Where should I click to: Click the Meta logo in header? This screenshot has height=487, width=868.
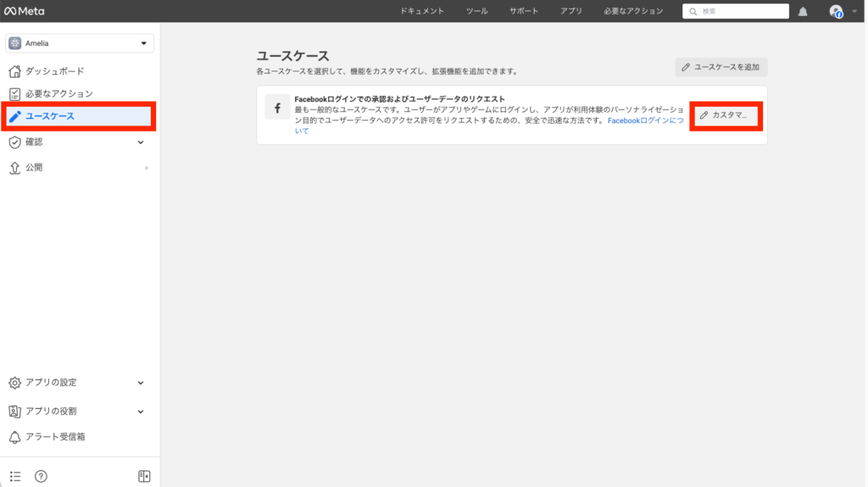(25, 11)
